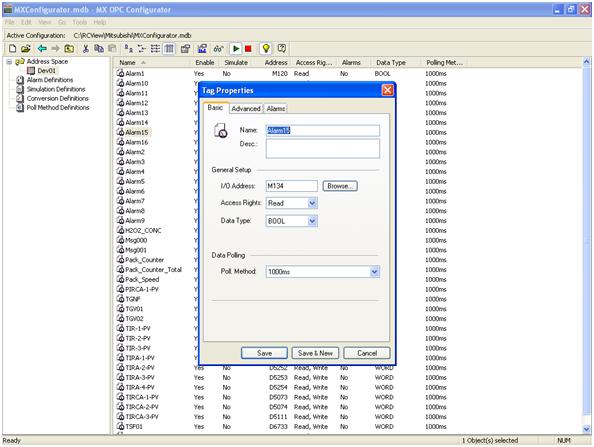Select the Dev01 device node
The height and width of the screenshot is (447, 594).
pos(47,70)
